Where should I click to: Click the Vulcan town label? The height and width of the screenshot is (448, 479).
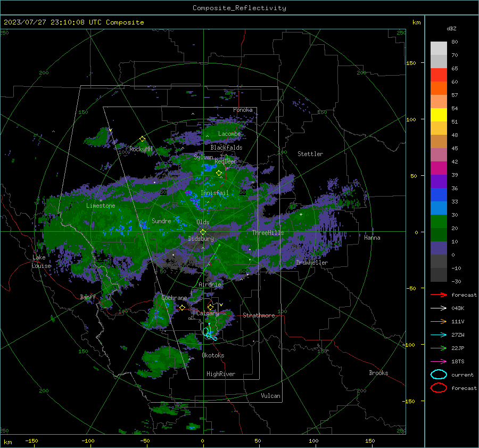271,396
